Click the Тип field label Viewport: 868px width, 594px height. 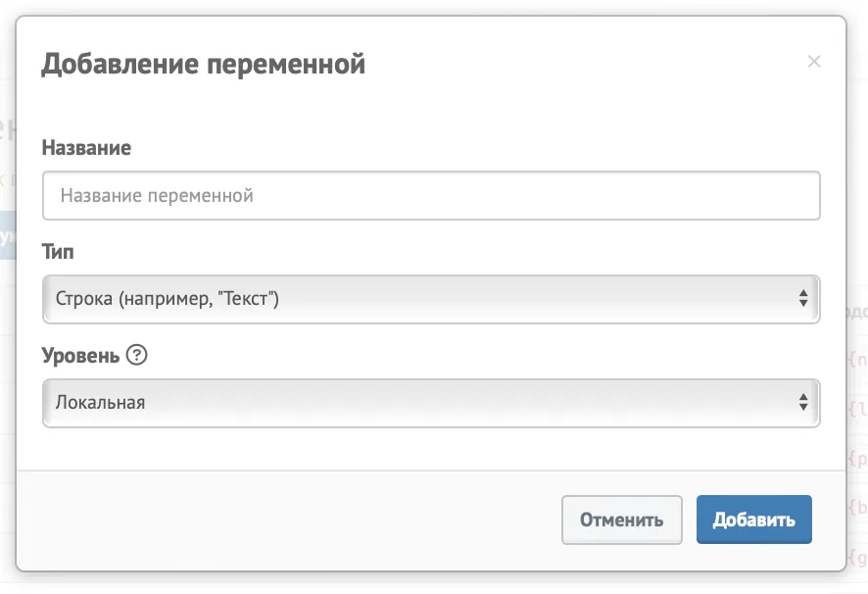(58, 252)
